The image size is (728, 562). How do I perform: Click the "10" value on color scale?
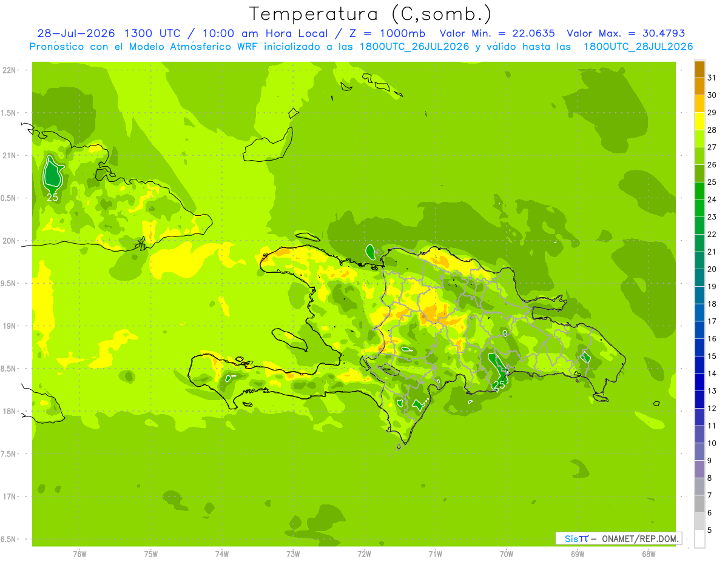tap(712, 443)
